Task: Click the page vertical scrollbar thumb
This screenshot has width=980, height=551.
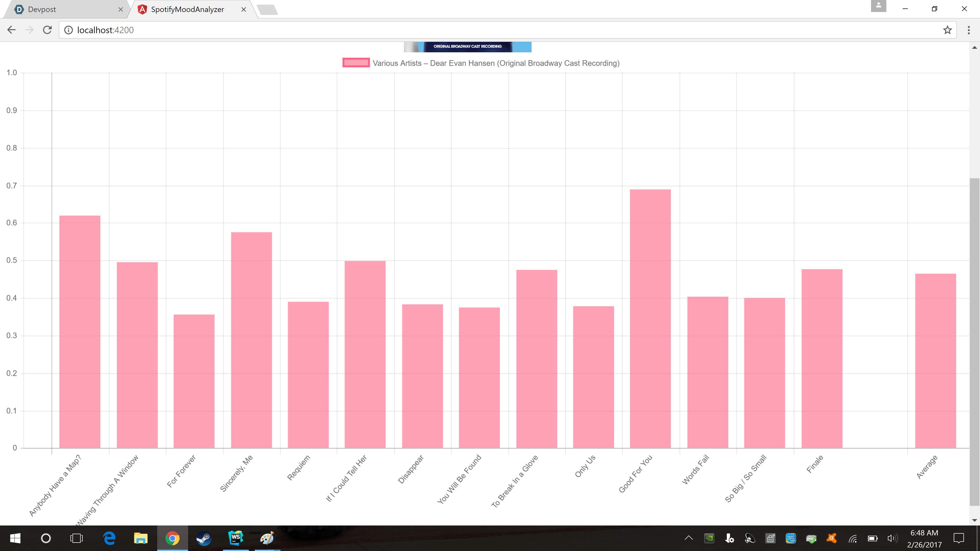Action: tap(974, 342)
